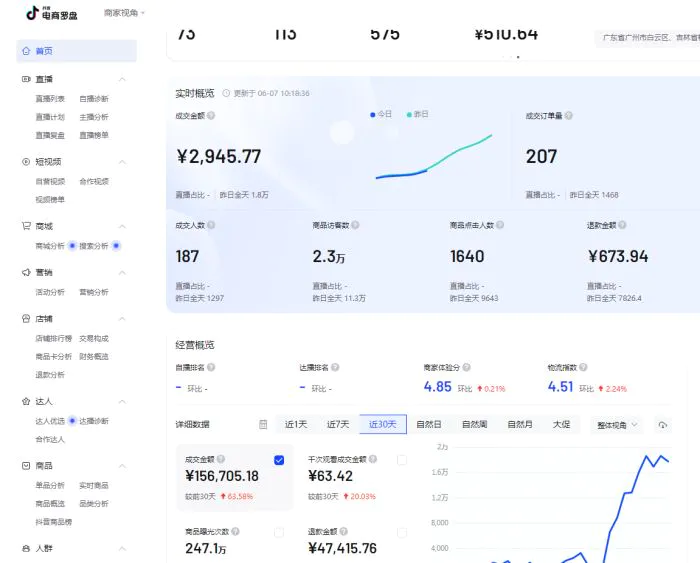
Task: Click the 营销 megaphone icon
Action: click(26, 272)
